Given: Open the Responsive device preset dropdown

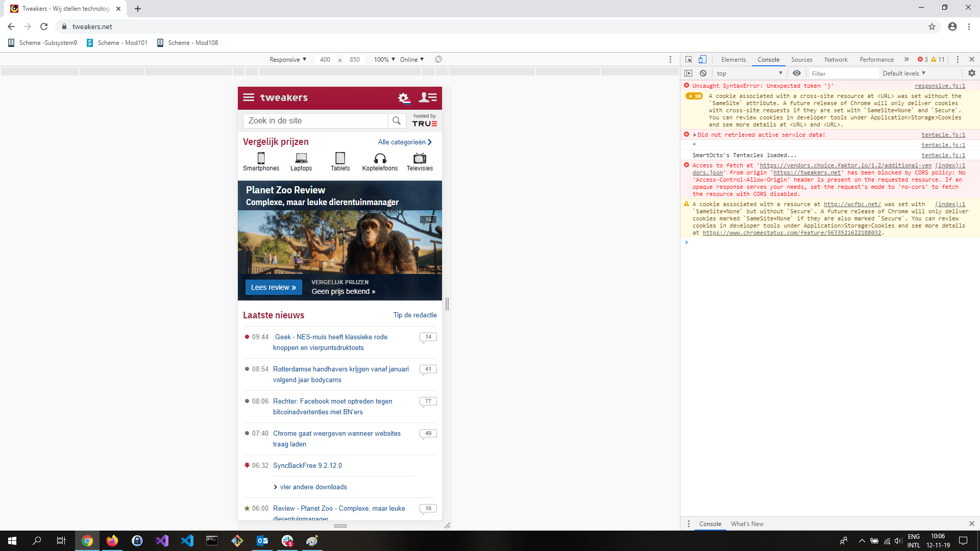Looking at the screenshot, I should click(287, 59).
